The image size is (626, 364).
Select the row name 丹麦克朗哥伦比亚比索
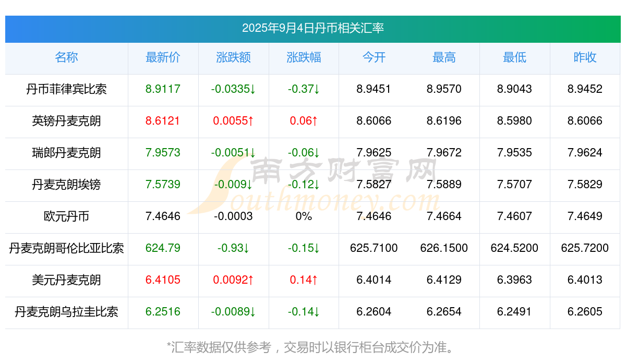click(67, 248)
